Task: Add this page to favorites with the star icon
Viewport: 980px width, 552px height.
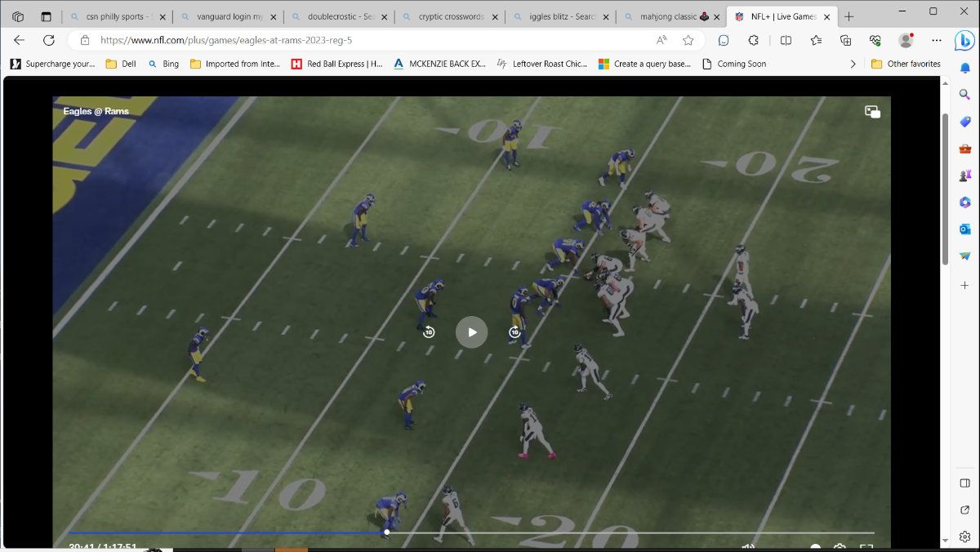Action: pyautogui.click(x=688, y=40)
